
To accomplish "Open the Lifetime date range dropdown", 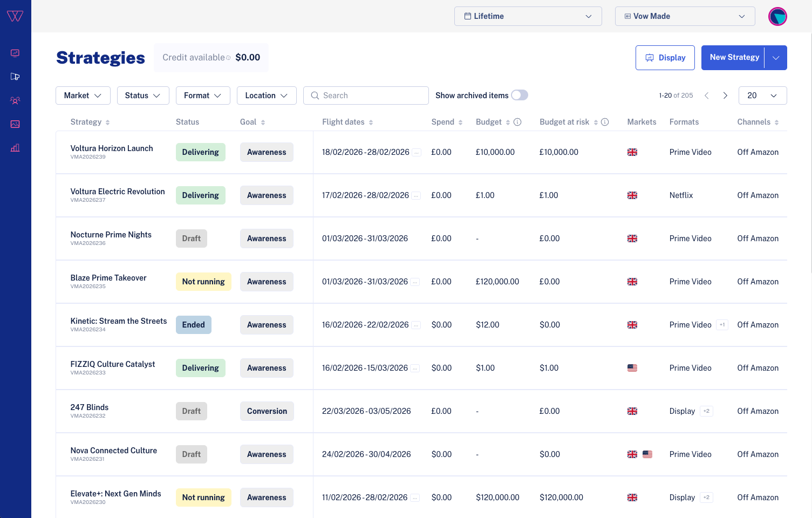I will coord(528,16).
